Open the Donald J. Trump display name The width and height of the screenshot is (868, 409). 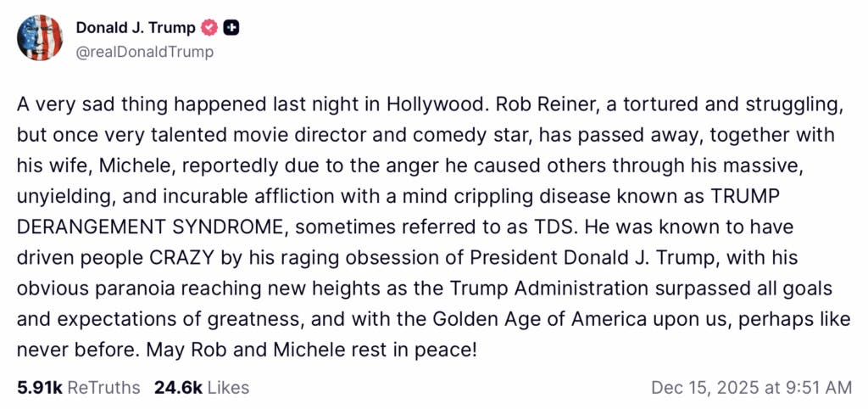point(135,28)
